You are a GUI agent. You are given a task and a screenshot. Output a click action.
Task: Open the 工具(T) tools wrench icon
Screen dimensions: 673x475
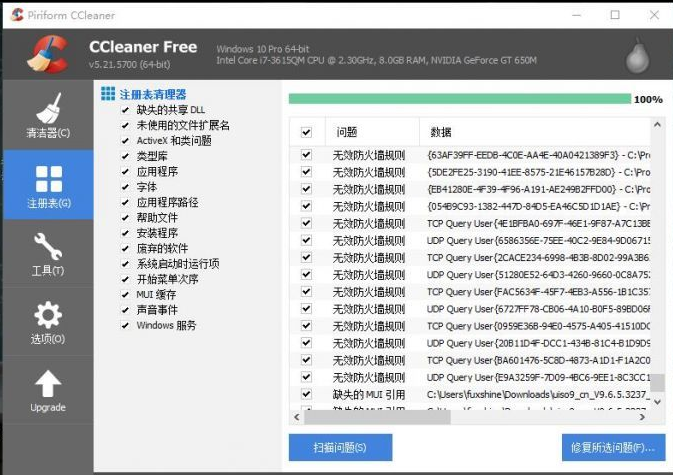(48, 246)
